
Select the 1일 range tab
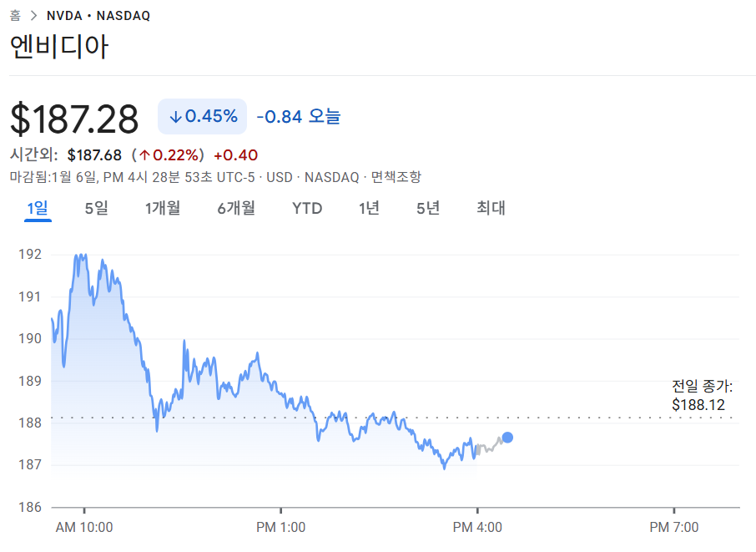(x=38, y=209)
